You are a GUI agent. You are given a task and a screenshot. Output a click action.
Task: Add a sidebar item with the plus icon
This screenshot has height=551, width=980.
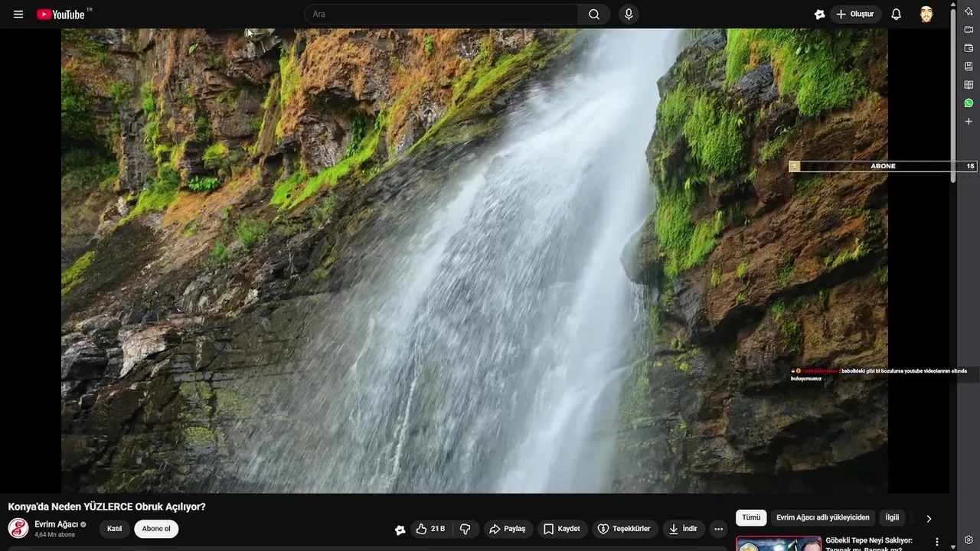969,122
